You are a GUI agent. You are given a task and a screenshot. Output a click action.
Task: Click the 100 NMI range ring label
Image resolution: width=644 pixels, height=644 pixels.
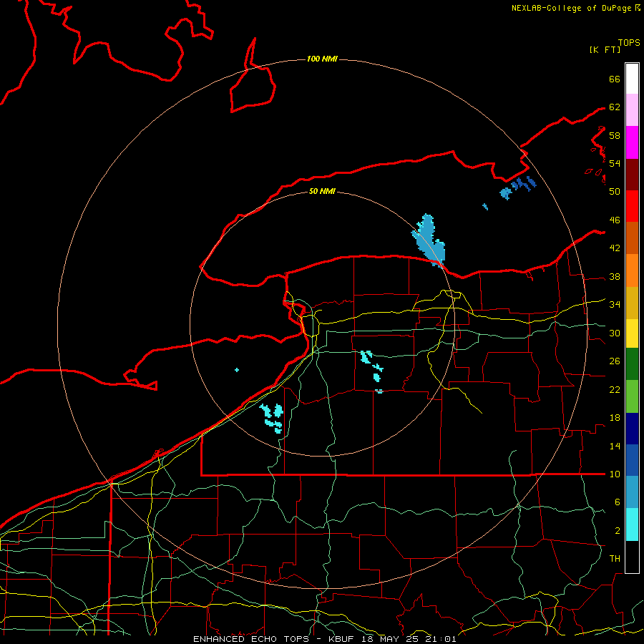coord(322,59)
